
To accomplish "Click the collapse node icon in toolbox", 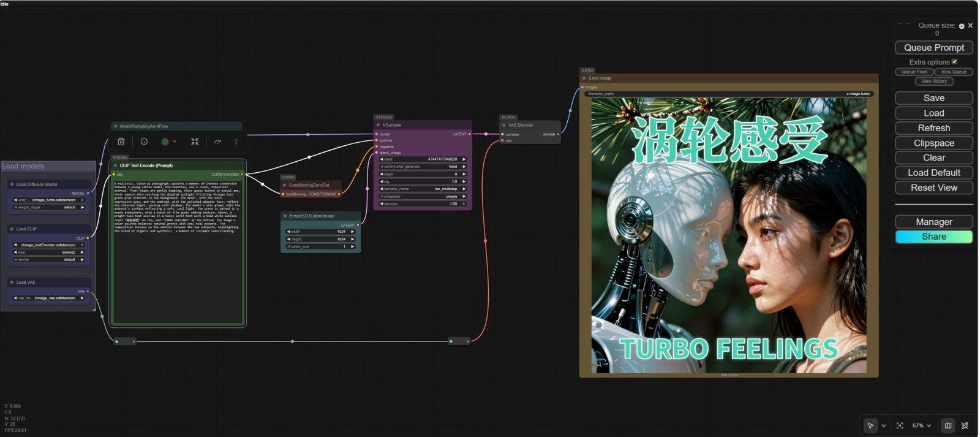I will point(195,142).
